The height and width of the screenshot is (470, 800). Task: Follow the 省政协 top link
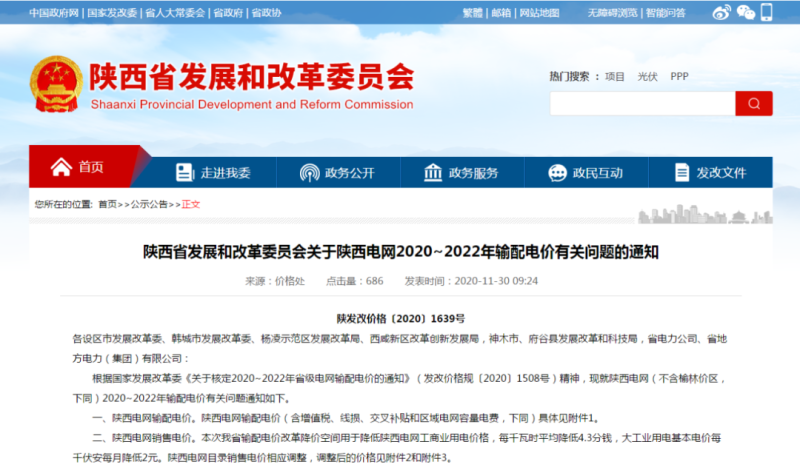(x=266, y=13)
